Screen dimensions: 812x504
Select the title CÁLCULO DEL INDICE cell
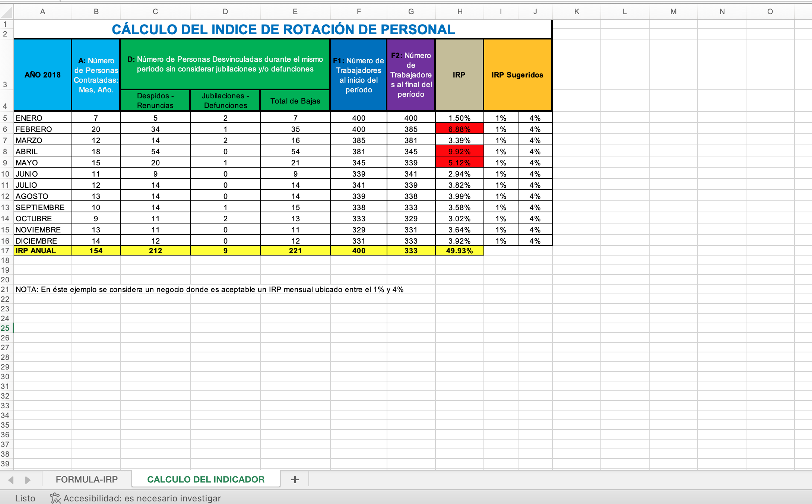pos(283,29)
